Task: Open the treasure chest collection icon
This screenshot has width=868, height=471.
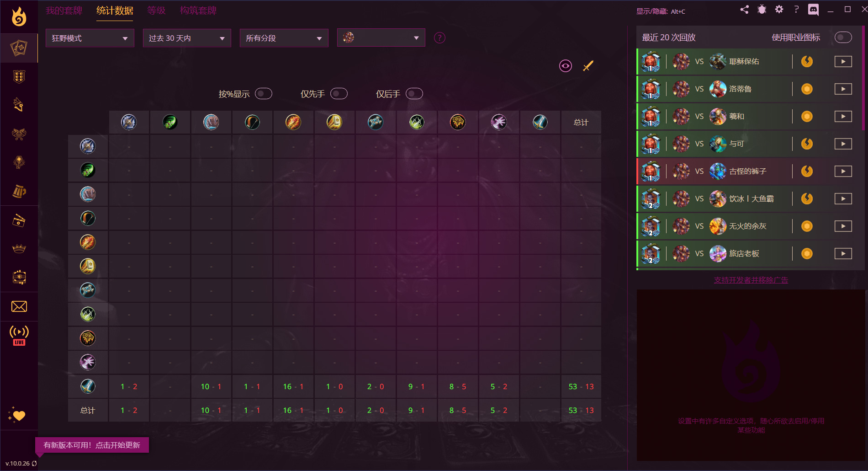Action: [x=19, y=277]
